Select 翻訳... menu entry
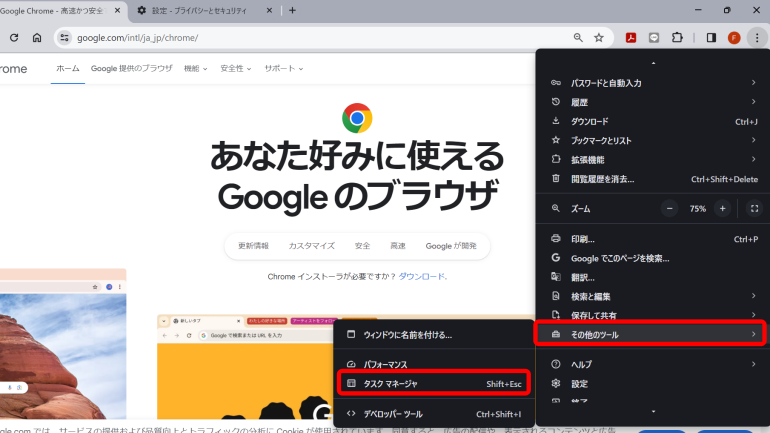 click(653, 277)
